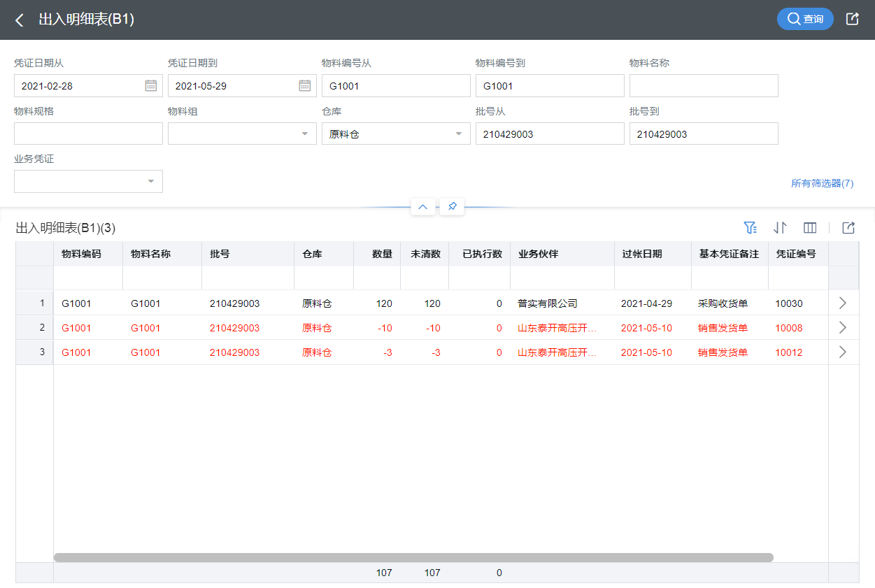Click the quantity 120 in 数量 column
875x588 pixels.
coord(384,303)
